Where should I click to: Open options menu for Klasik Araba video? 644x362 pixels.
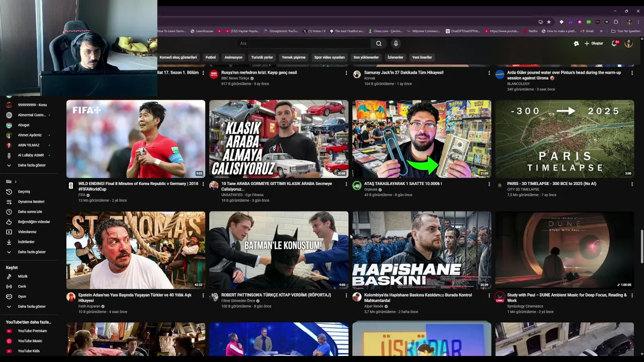coord(346,185)
